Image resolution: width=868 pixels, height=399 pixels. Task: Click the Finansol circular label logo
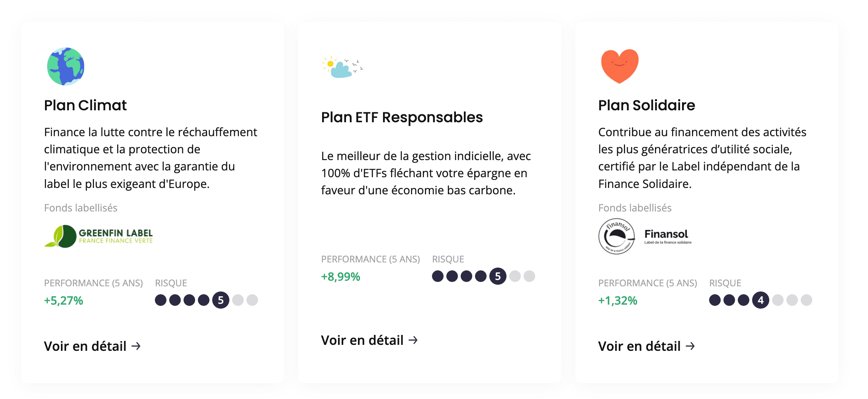(616, 236)
